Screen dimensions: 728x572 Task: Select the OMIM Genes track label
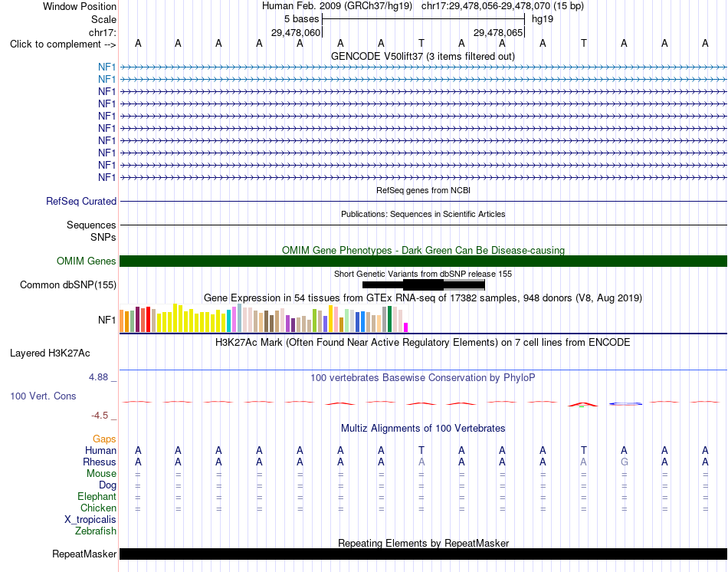87,261
